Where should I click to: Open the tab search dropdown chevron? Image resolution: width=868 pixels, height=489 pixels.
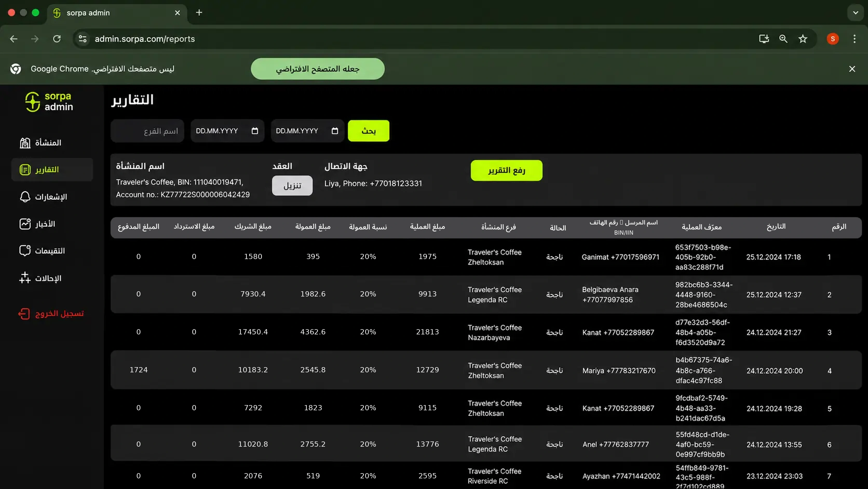[x=856, y=13]
